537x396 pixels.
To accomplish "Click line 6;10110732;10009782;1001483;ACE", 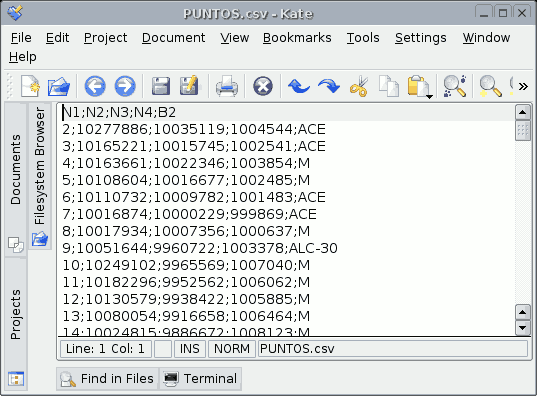I will (194, 197).
